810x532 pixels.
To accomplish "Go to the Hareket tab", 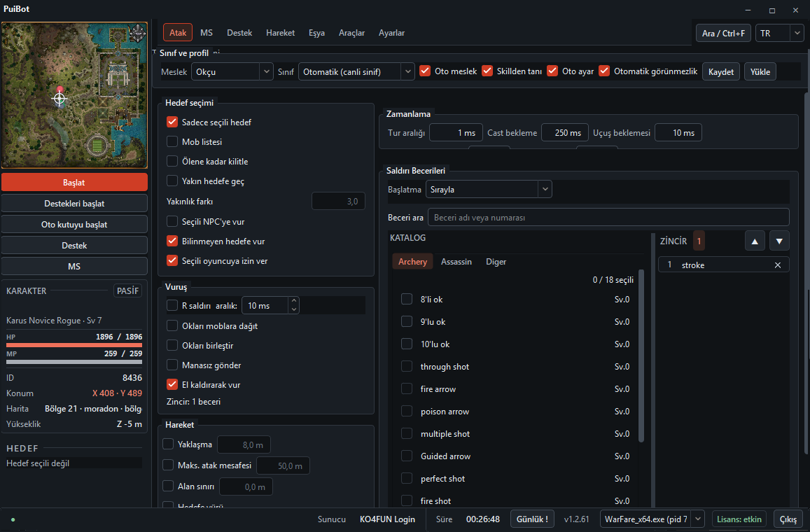I will pos(280,32).
